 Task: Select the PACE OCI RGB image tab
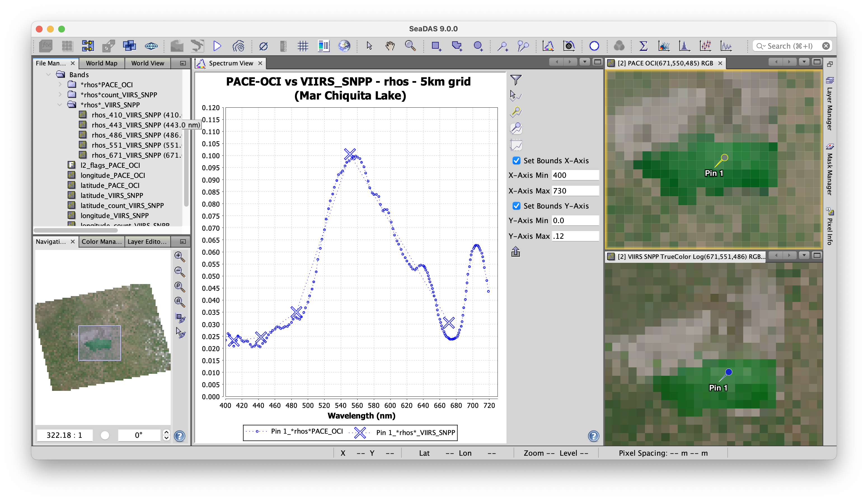665,63
